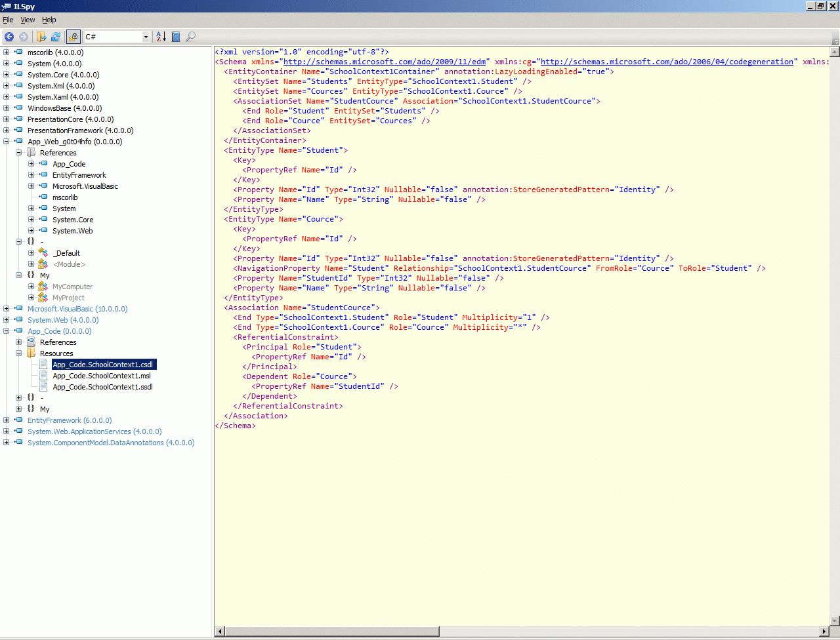
Task: Collapse the Resources folder node
Action: 19,353
